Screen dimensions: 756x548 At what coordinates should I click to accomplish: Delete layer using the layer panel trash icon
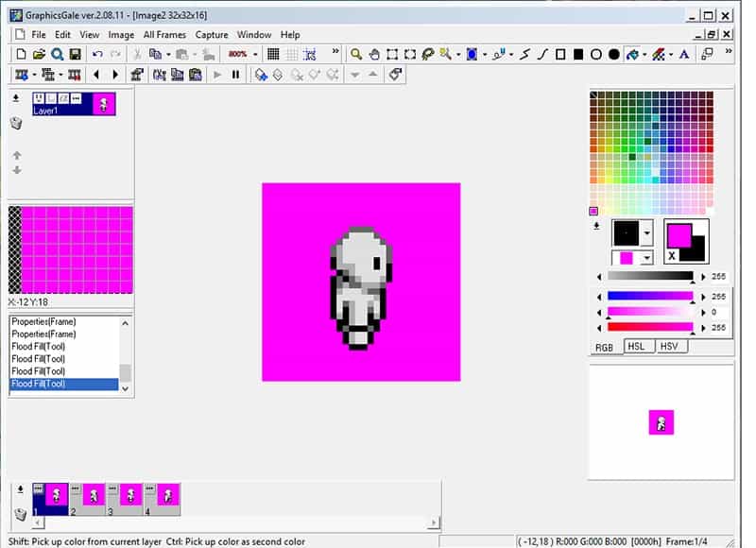(x=16, y=124)
